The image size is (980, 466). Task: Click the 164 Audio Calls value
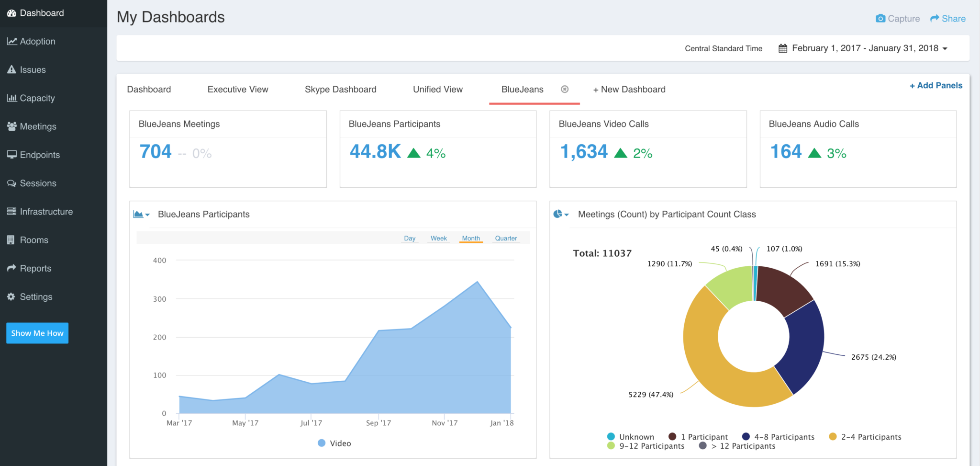[x=786, y=152]
